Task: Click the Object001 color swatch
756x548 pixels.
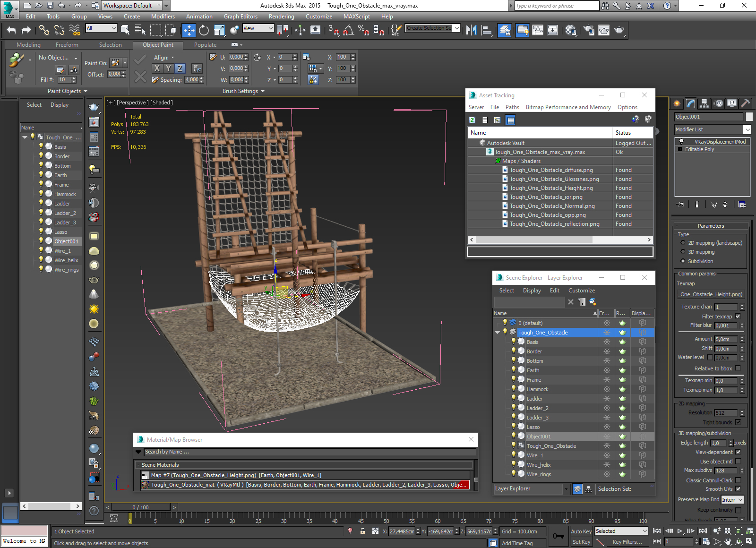Action: tap(749, 117)
